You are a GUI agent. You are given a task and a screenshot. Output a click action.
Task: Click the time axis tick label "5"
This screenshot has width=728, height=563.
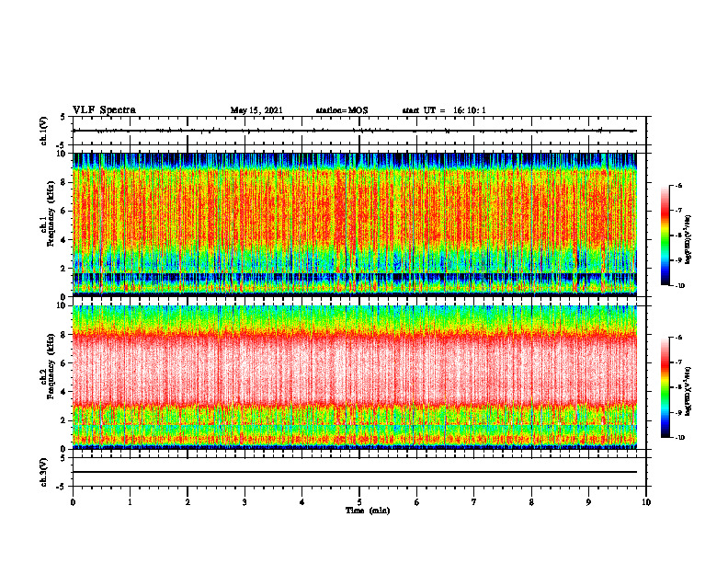(x=359, y=502)
